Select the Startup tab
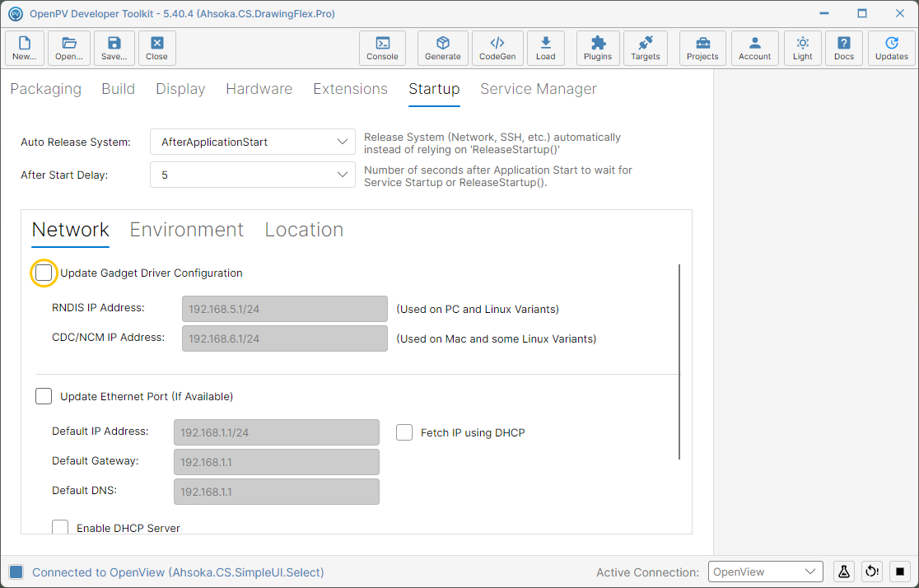 (434, 88)
